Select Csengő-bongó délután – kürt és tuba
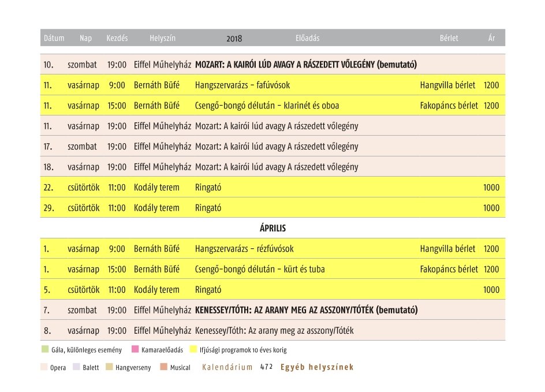Viewport: 545px width, 392px height. pos(260,270)
